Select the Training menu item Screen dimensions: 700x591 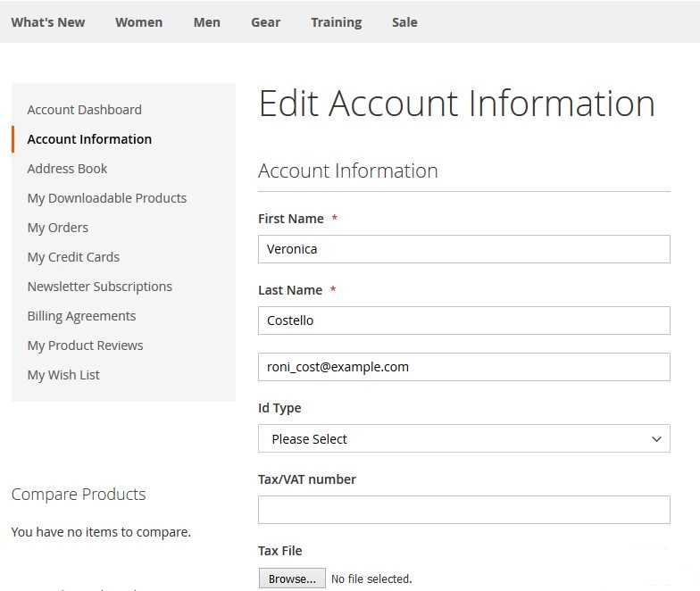coord(336,22)
